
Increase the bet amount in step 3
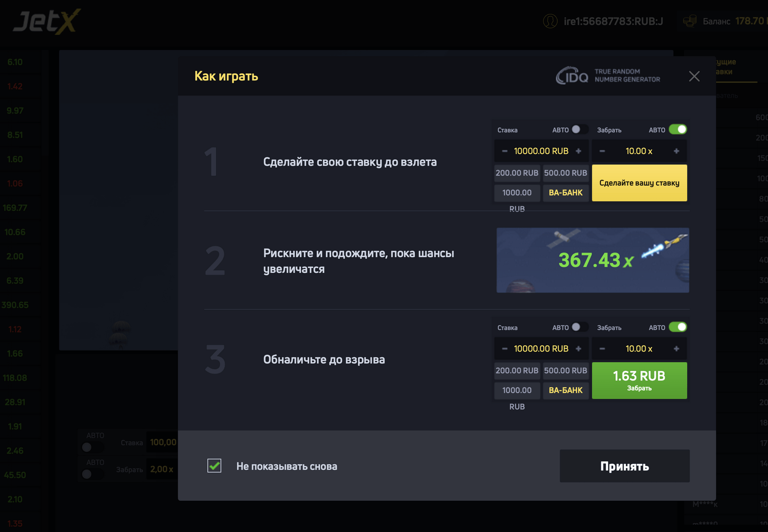pos(578,349)
